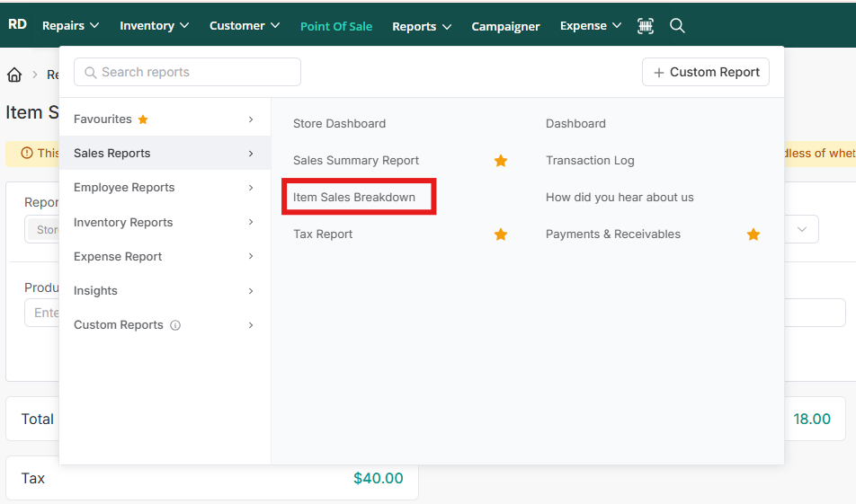Click the Custom Reports info icon
This screenshot has height=504, width=856.
(175, 325)
